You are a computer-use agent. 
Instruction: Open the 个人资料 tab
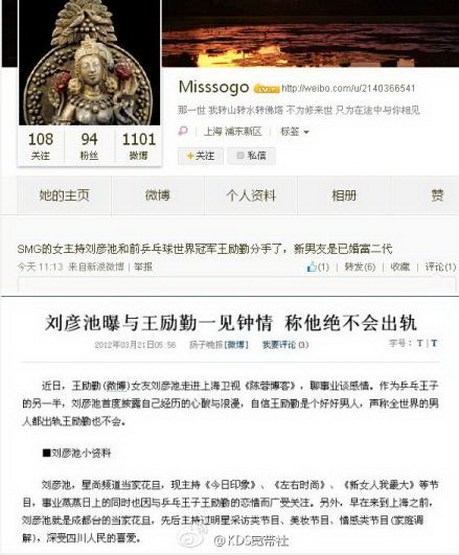pos(251,195)
